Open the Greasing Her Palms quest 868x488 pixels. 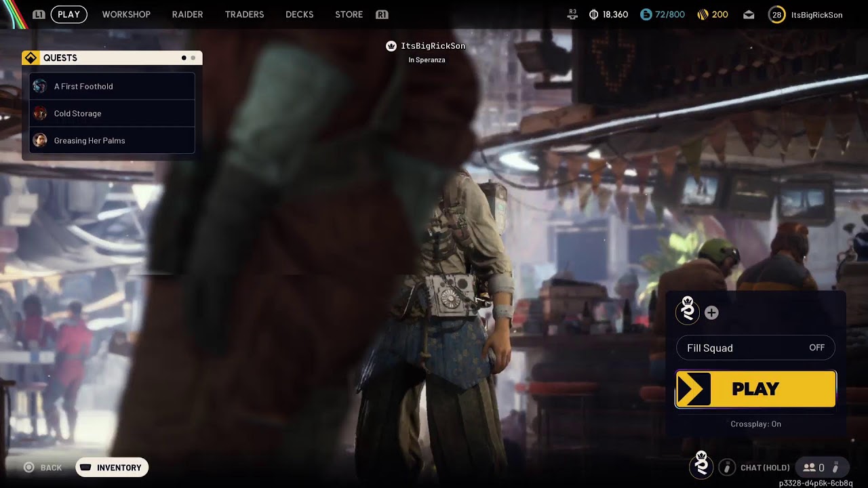coord(113,140)
